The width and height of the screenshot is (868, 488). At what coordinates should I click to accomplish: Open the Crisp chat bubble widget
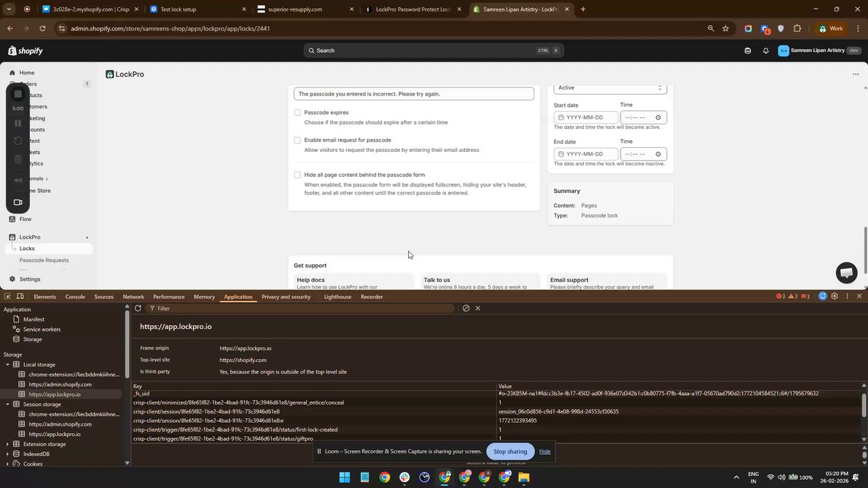point(846,272)
